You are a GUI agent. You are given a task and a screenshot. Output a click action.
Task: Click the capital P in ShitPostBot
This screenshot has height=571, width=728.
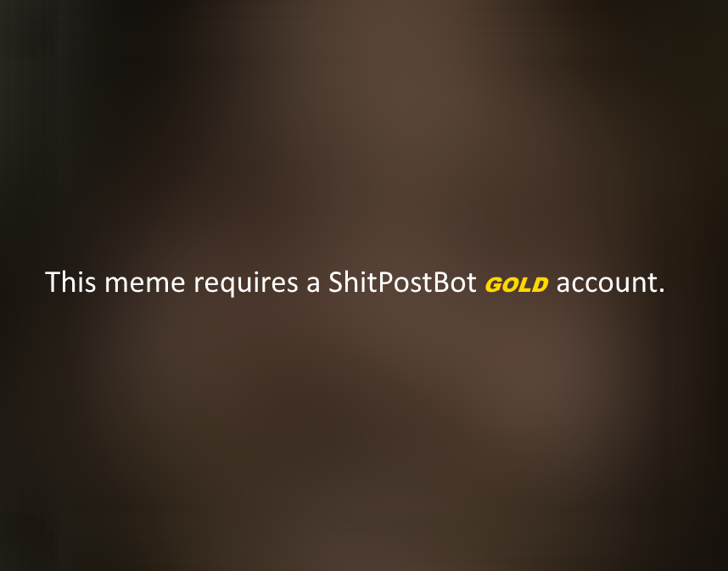(386, 282)
